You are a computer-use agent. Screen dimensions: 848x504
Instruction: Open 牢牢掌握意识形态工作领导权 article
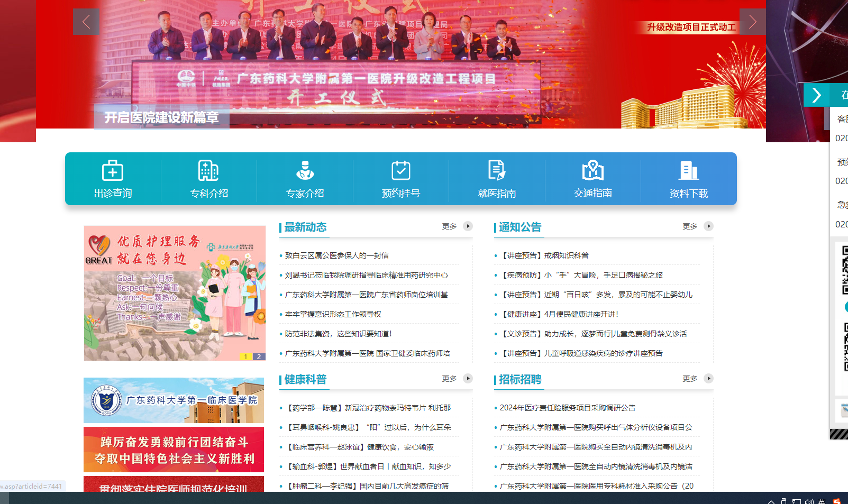coord(333,314)
